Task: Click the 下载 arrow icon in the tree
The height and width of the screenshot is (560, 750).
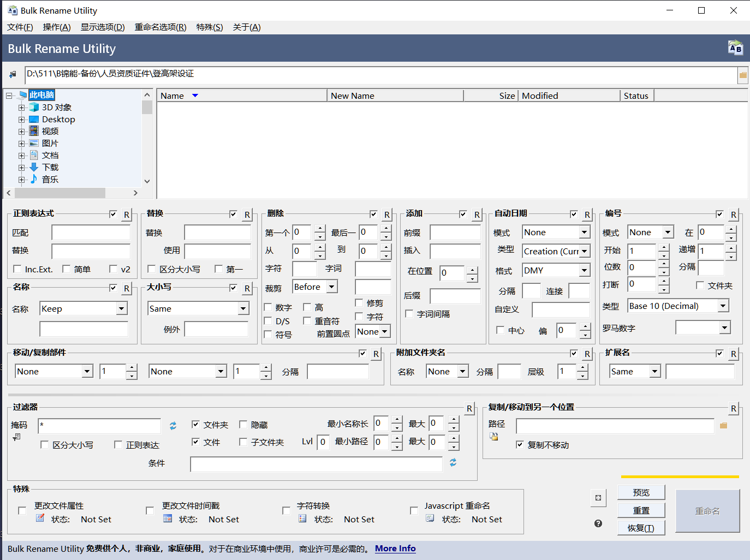Action: point(34,167)
